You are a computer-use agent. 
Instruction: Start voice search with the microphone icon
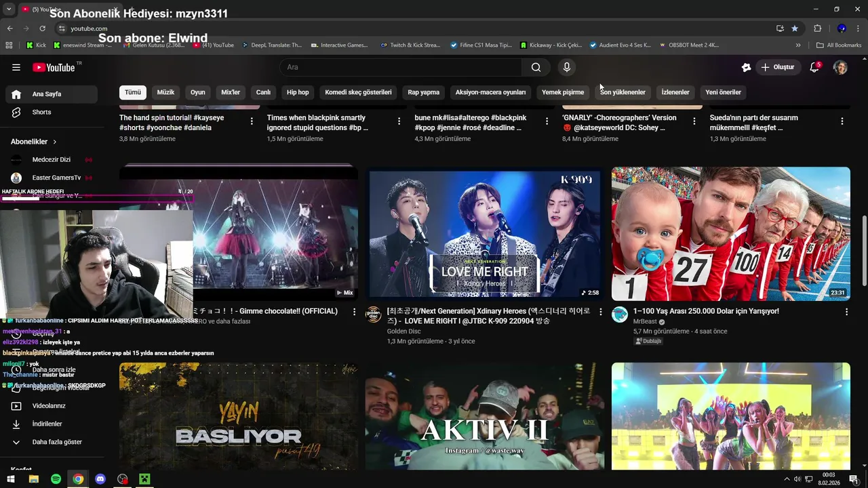pos(567,67)
